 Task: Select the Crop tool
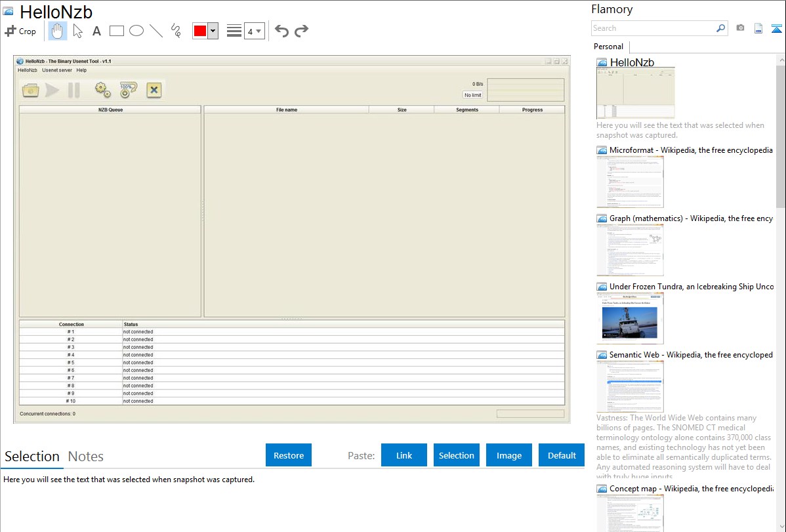pos(20,31)
